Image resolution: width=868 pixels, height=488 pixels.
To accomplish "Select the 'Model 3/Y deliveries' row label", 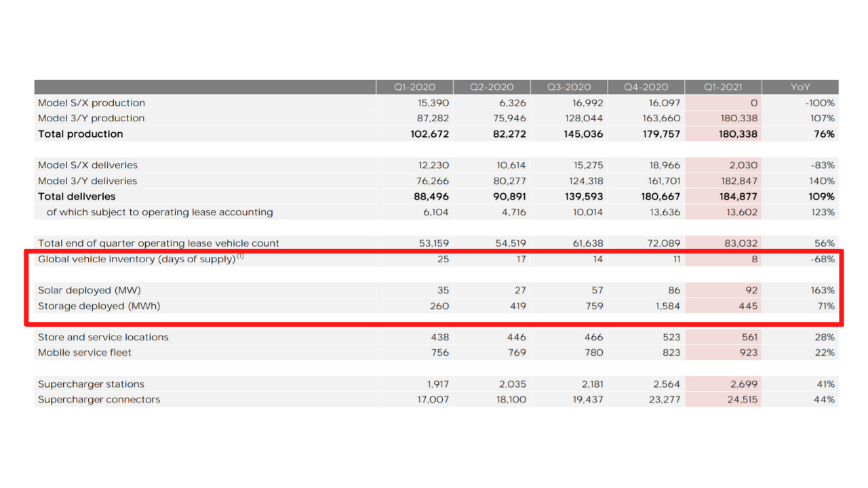I will click(87, 181).
